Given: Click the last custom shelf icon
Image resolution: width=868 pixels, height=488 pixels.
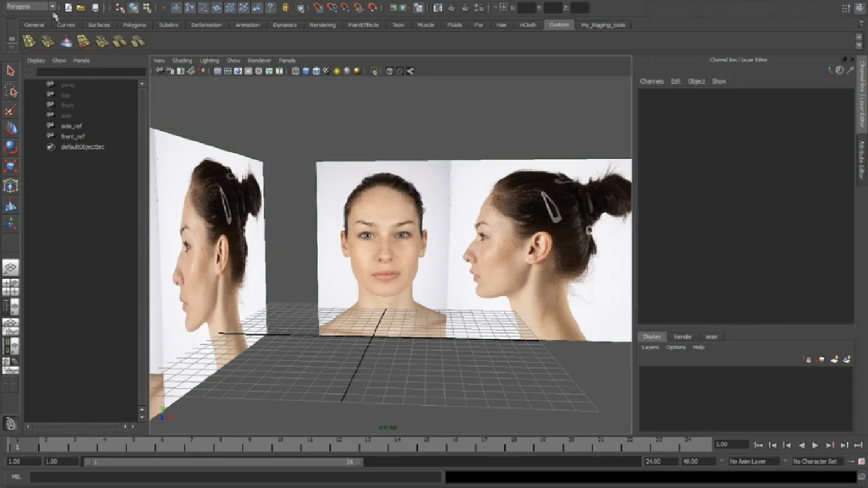Looking at the screenshot, I should 138,41.
